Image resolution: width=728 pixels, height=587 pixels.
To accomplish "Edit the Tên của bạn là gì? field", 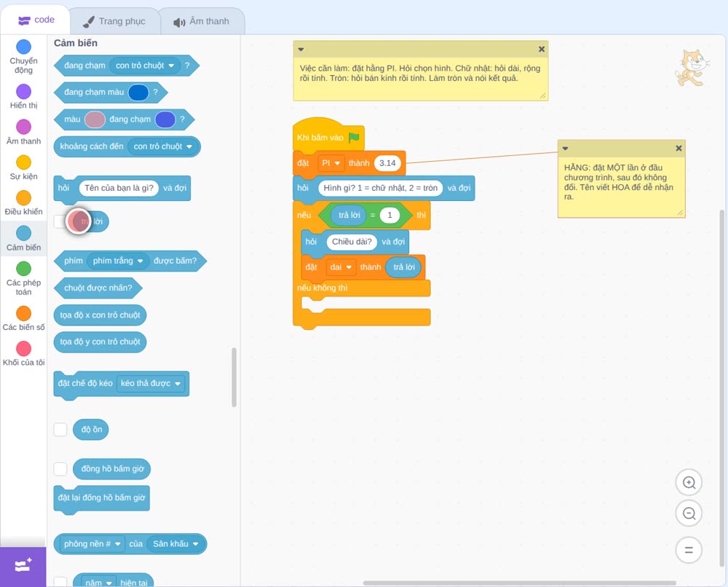I will [119, 188].
